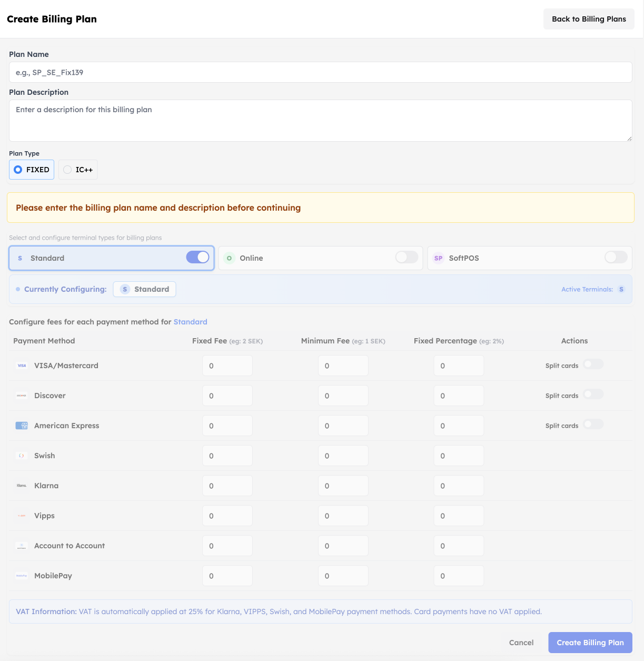
Task: Enable the Online terminal toggle
Action: (406, 258)
